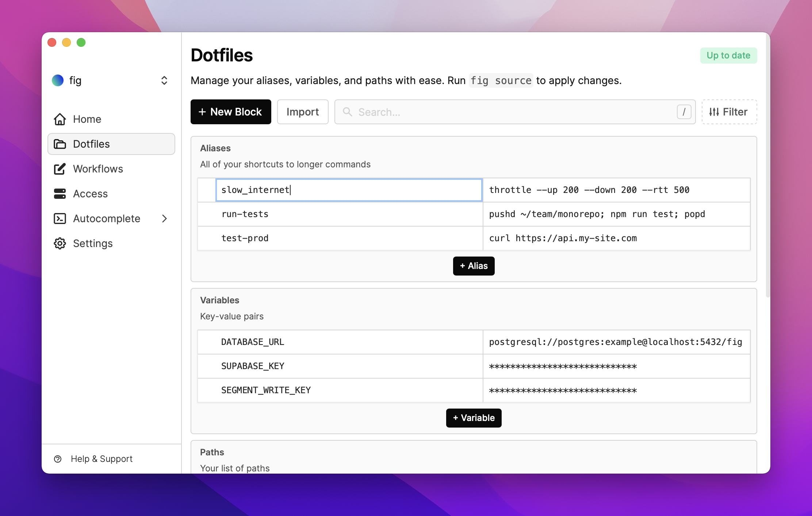
Task: Click the Dotfiles folder icon
Action: coord(60,144)
